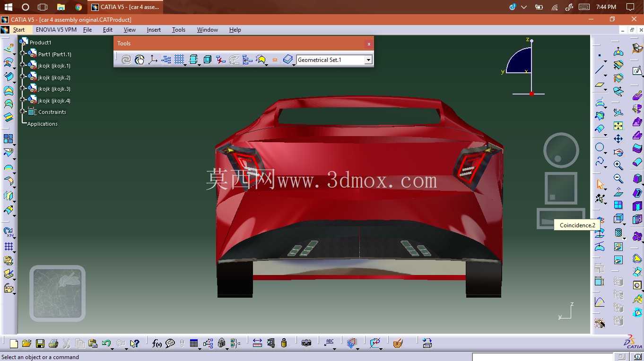Click the Swap Visible Space icon

pyautogui.click(x=618, y=260)
